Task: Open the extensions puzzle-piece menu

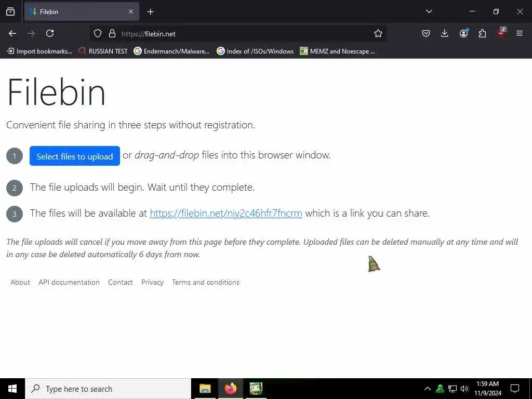Action: [x=482, y=33]
